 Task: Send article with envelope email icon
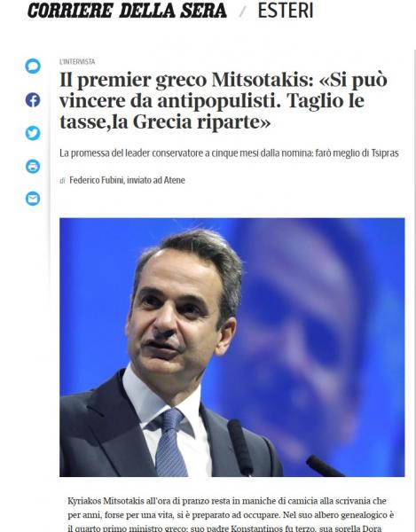33,199
